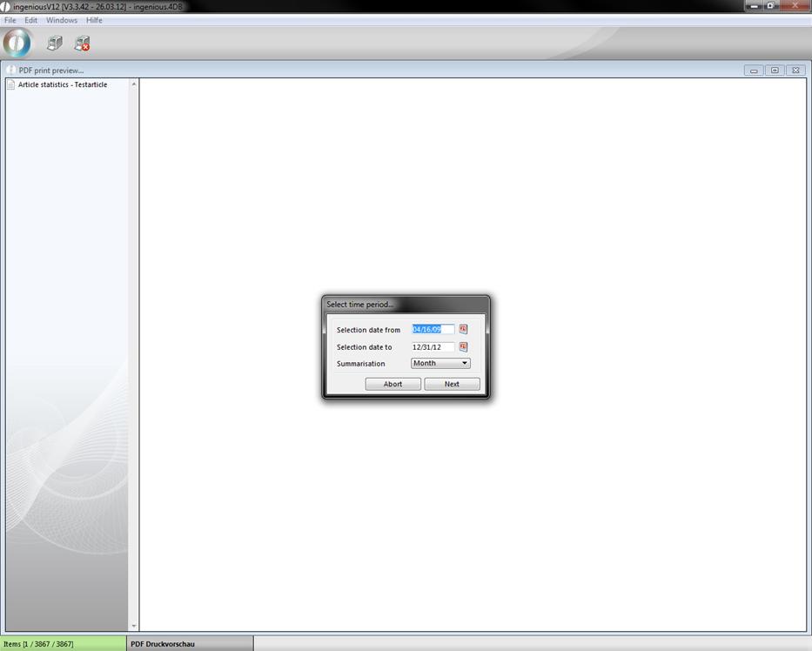Open the Windows menu
This screenshot has height=651, width=812.
pyautogui.click(x=62, y=20)
